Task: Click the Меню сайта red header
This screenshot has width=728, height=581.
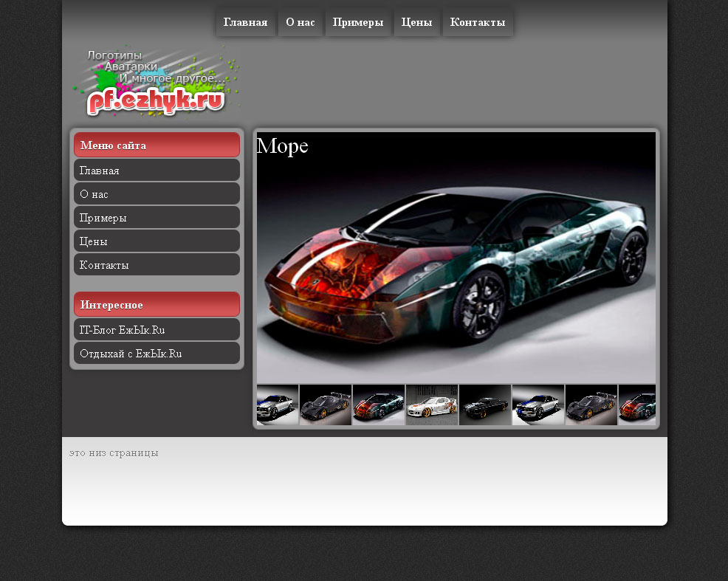Action: pyautogui.click(x=157, y=145)
